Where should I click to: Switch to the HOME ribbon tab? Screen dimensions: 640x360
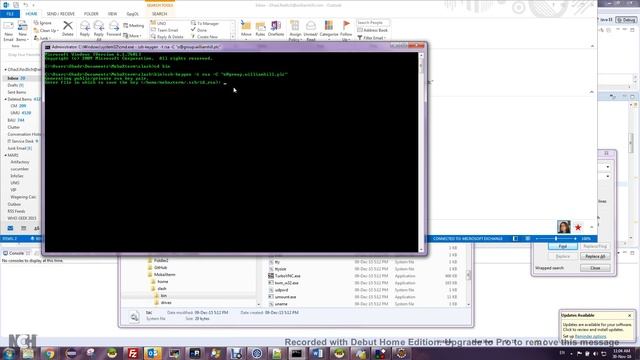coord(31,14)
